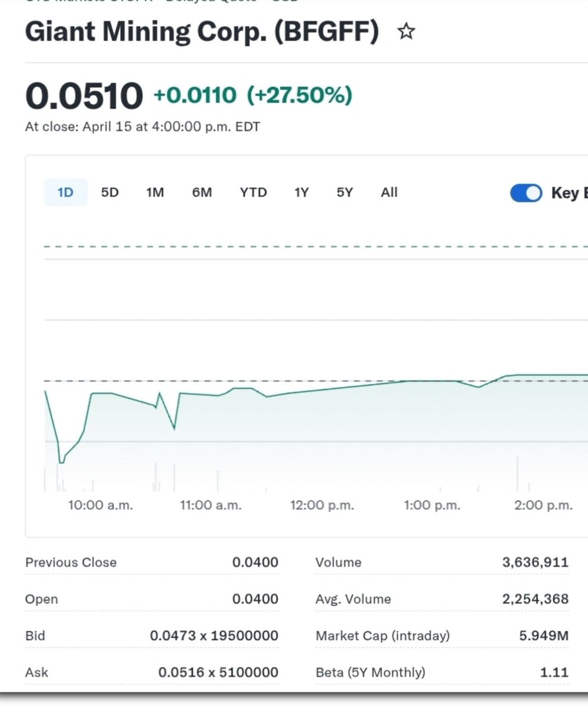Select the 5Y chart range
The image size is (588, 706).
click(x=345, y=192)
